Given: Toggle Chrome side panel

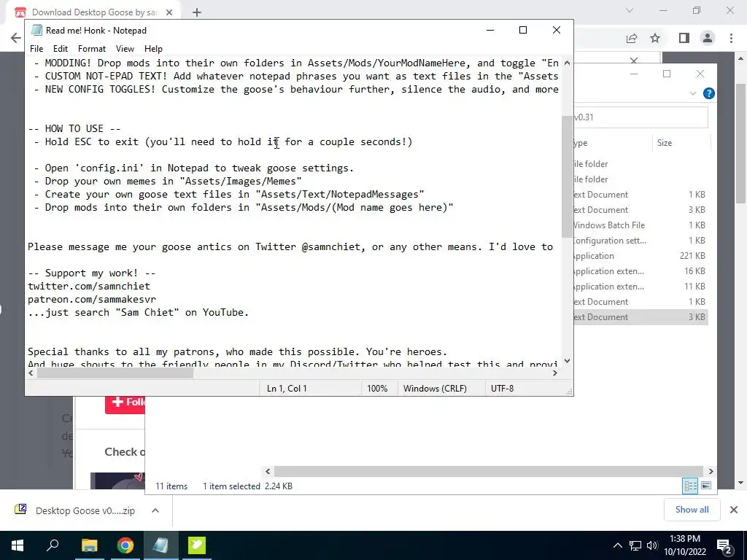Looking at the screenshot, I should tap(684, 38).
